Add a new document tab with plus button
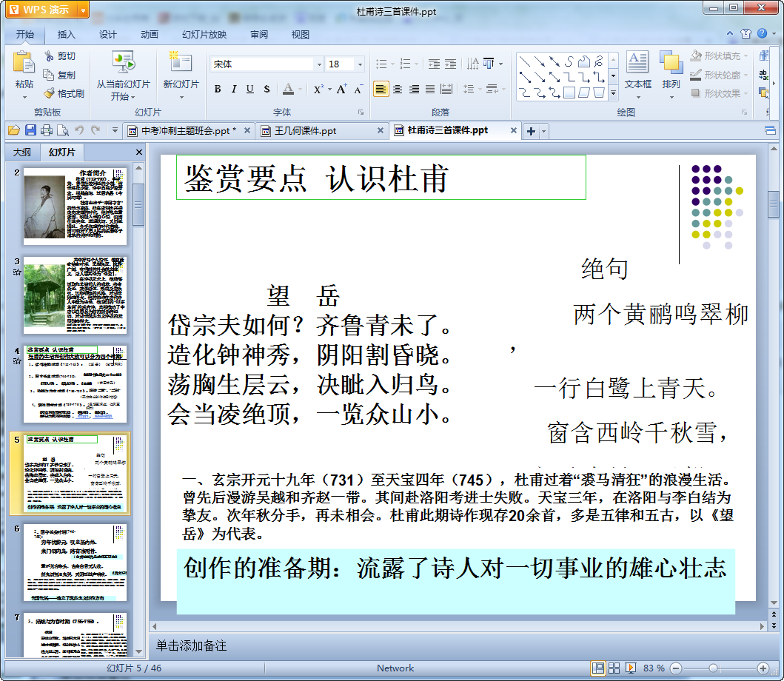 point(531,132)
